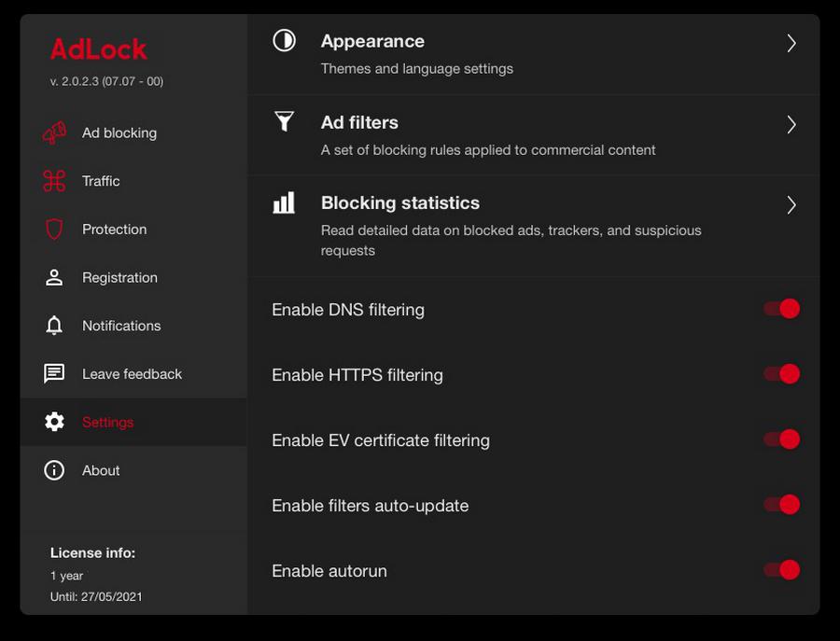Open the Appearance settings title
Viewport: 840px width, 641px height.
coord(372,41)
